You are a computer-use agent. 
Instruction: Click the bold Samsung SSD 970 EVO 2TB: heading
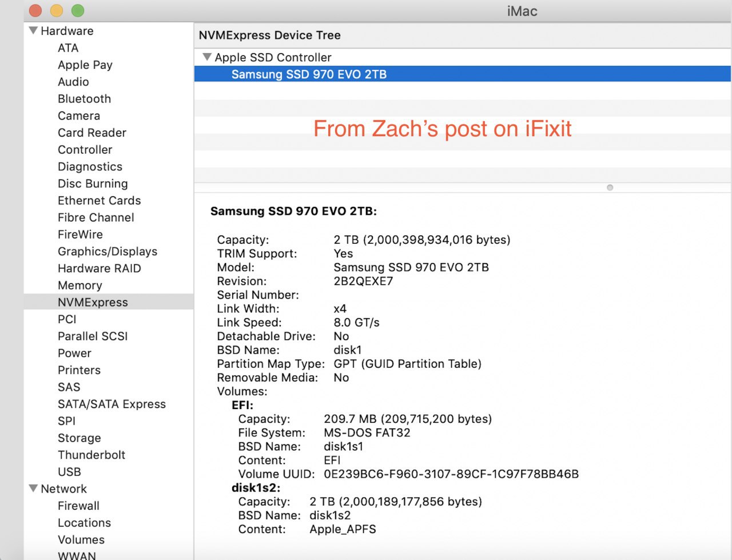tap(293, 211)
